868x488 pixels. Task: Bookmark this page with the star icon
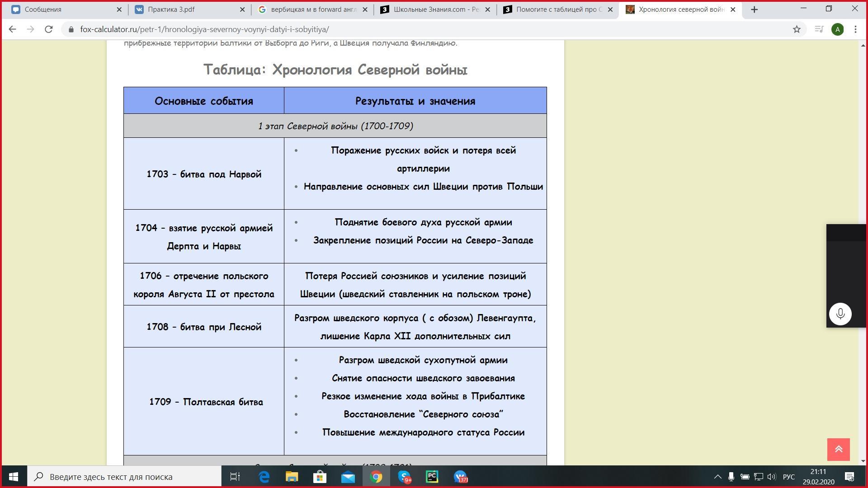pos(797,29)
